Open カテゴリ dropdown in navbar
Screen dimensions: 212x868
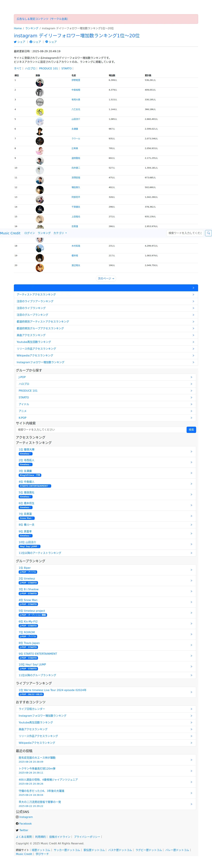point(60,233)
